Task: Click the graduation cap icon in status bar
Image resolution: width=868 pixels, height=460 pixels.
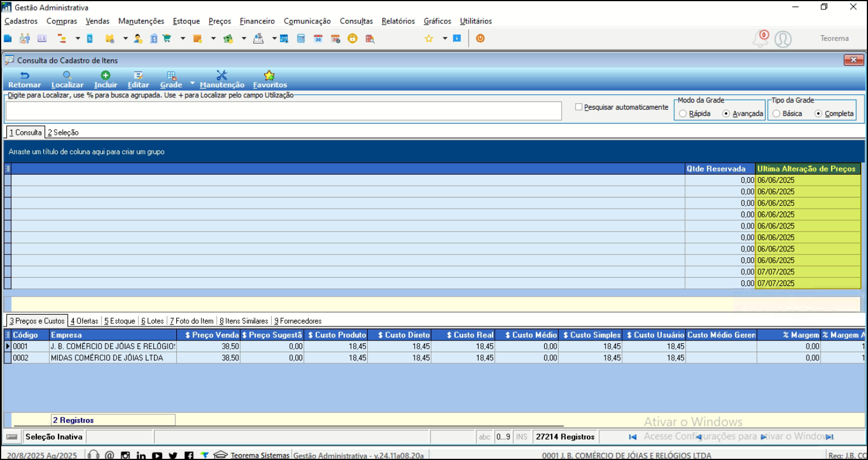Action: 220,455
